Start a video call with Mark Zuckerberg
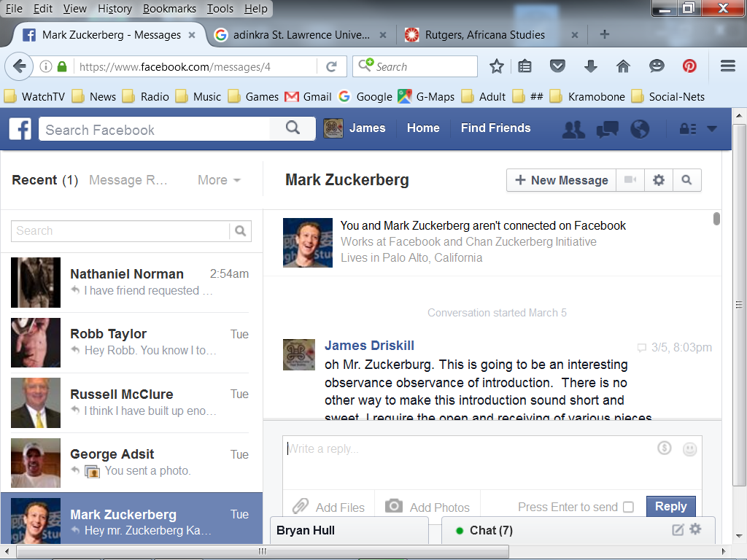 [630, 180]
